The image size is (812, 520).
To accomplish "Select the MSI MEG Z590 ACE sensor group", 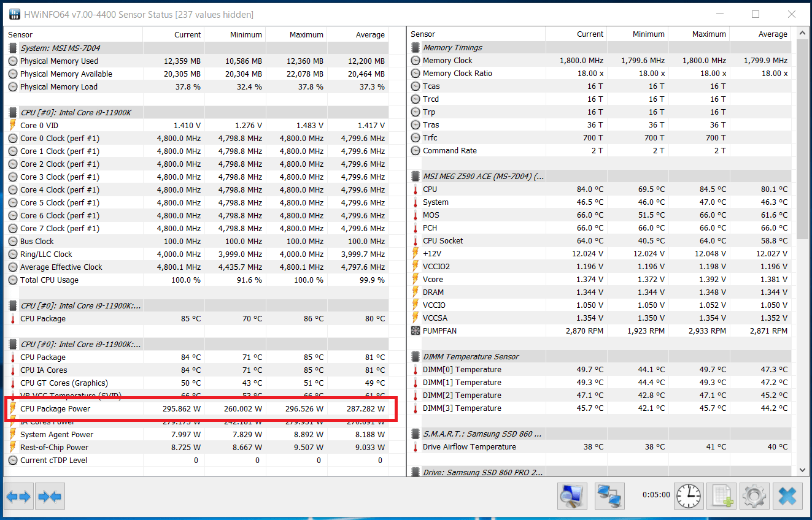I will tap(600, 177).
